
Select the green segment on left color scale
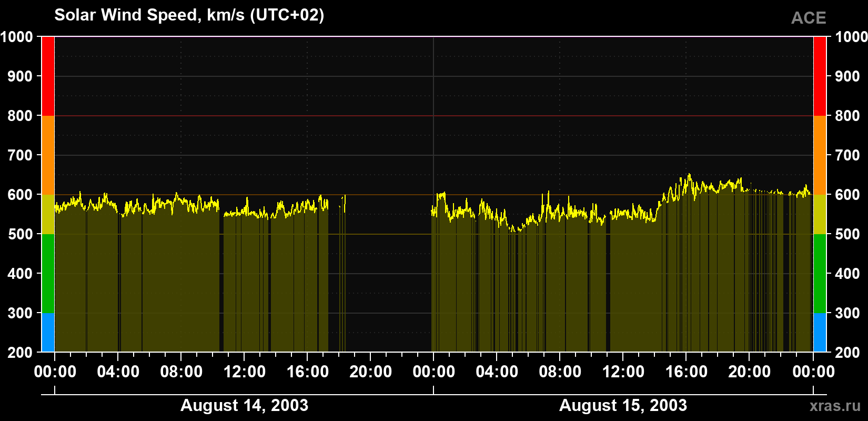pos(48,274)
